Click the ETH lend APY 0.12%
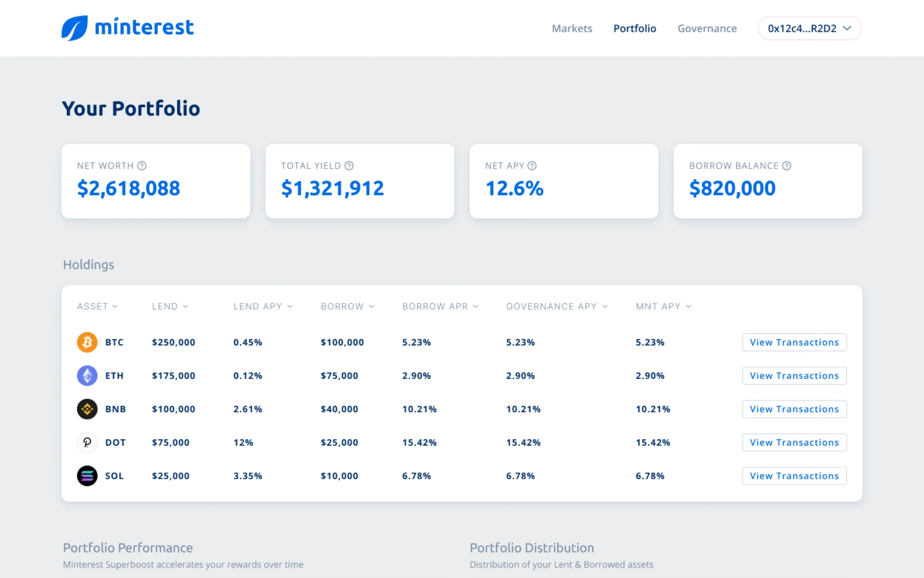Image resolution: width=924 pixels, height=578 pixels. [x=247, y=376]
